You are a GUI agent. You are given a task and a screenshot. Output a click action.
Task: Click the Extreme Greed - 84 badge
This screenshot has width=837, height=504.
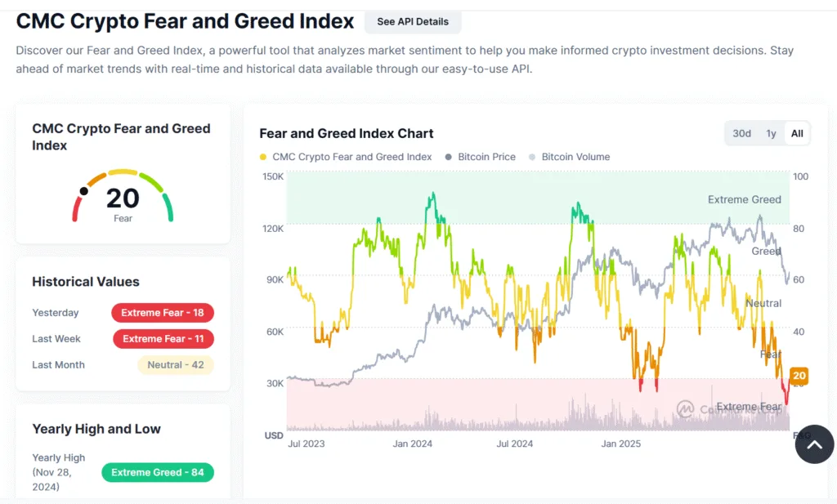tap(158, 472)
